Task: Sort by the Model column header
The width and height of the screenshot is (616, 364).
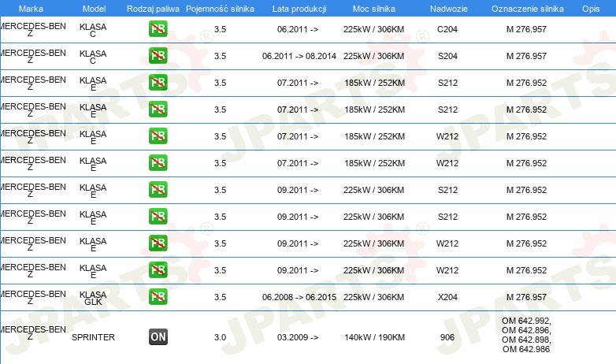Action: 94,9
